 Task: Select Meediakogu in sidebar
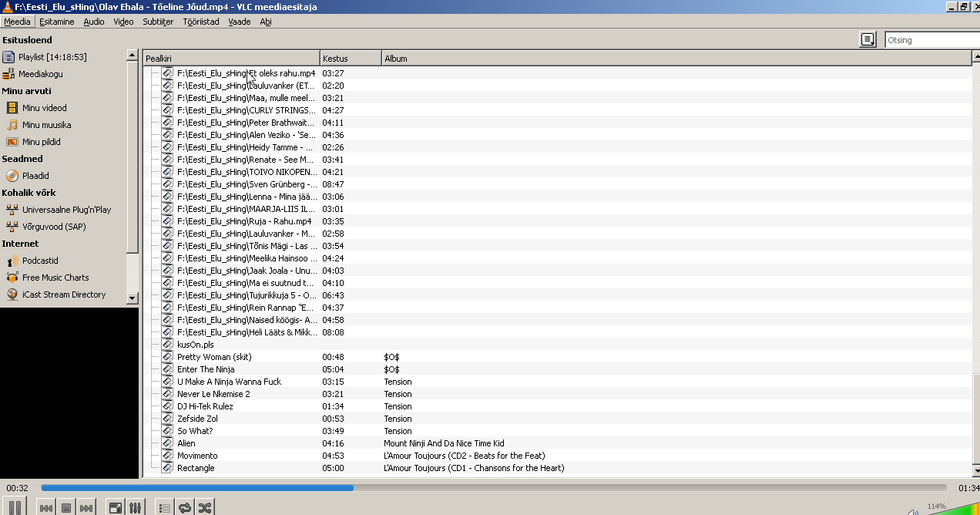coord(41,74)
